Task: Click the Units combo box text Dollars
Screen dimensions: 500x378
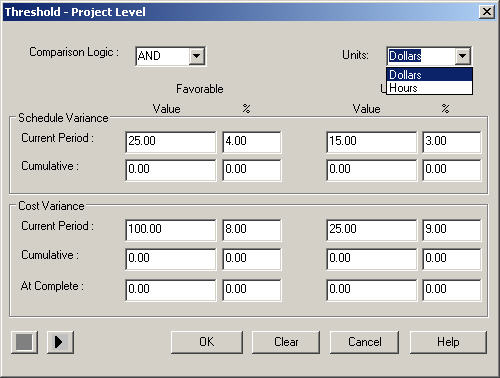Action: tap(405, 56)
